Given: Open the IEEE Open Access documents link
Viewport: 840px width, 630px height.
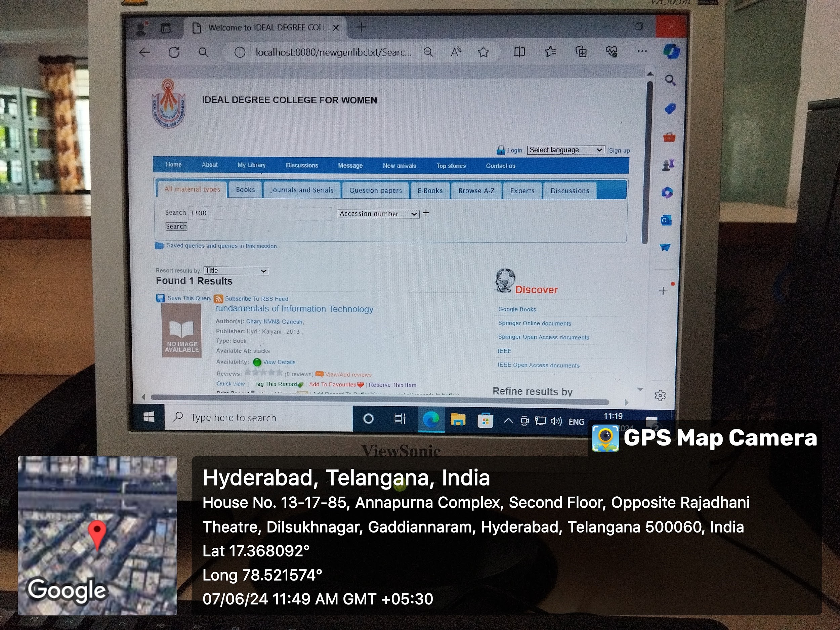Looking at the screenshot, I should [539, 365].
